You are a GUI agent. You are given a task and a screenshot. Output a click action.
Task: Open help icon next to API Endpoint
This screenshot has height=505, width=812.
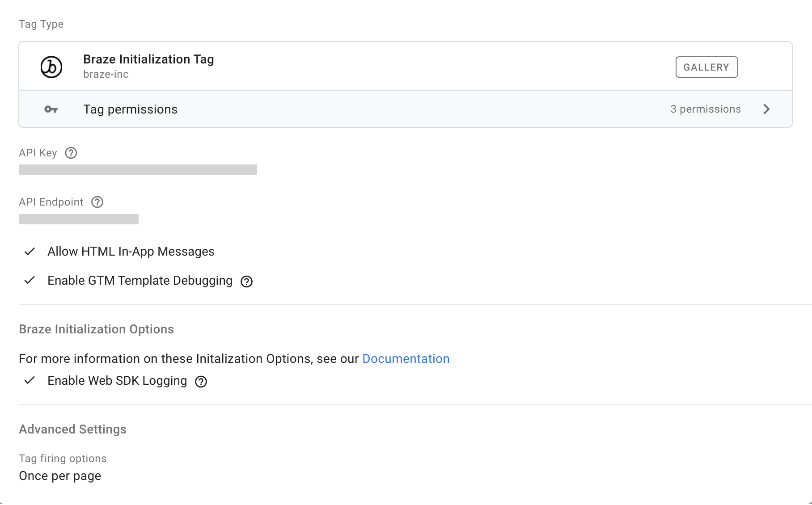97,202
